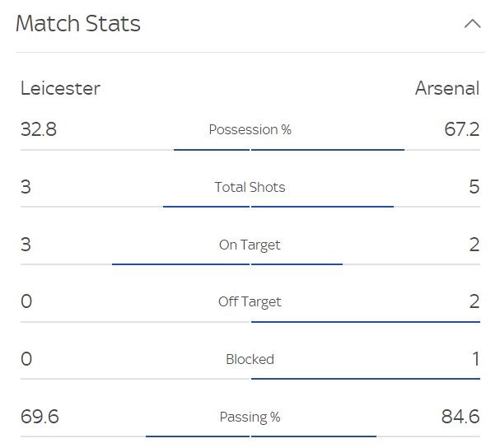Select the Leicester team name
The width and height of the screenshot is (500, 448).
point(61,88)
